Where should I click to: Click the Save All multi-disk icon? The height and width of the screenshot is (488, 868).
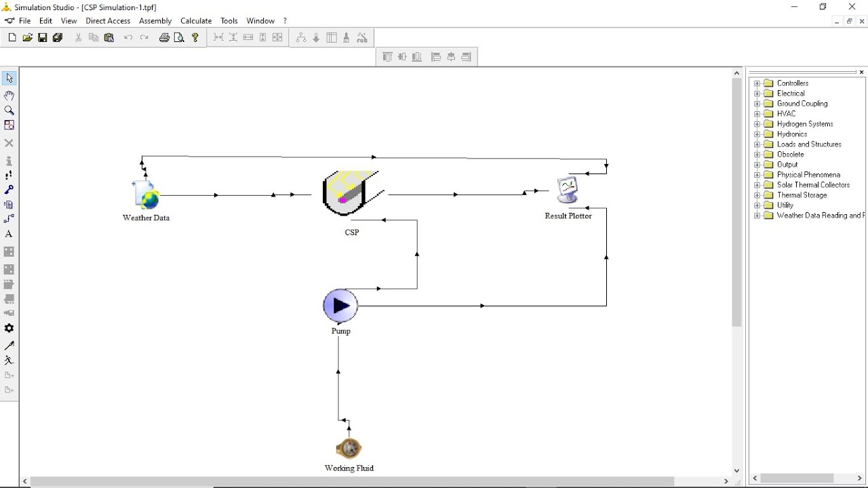point(58,38)
